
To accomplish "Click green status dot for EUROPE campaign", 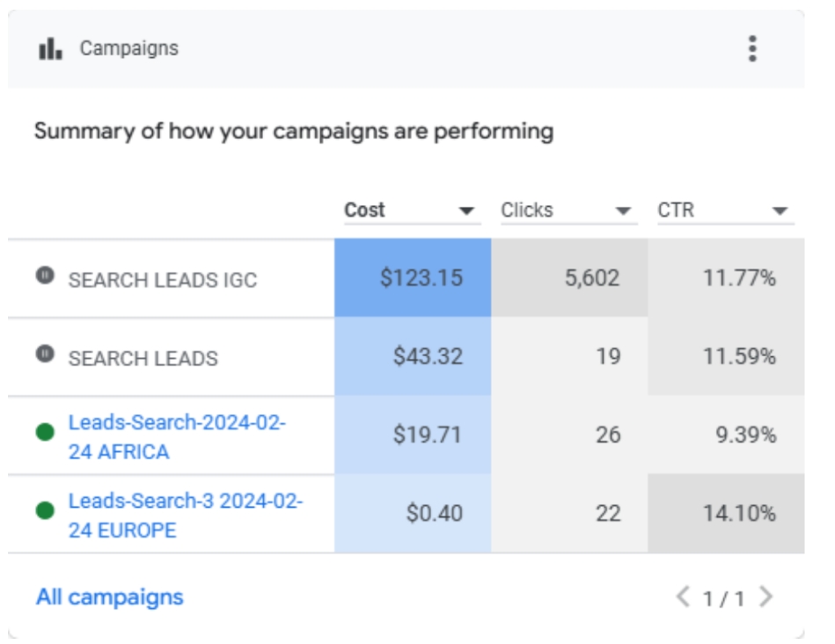I will point(45,510).
